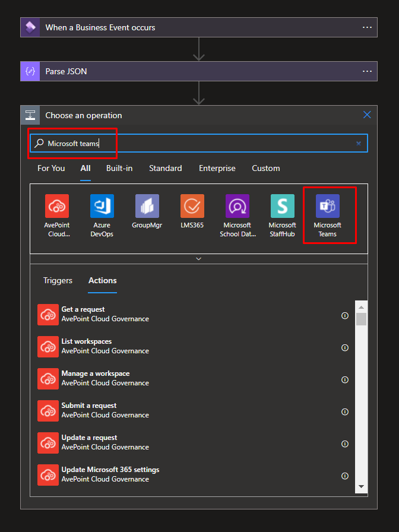Click the Parse JSON step icon
This screenshot has height=532, width=399.
pyautogui.click(x=30, y=71)
